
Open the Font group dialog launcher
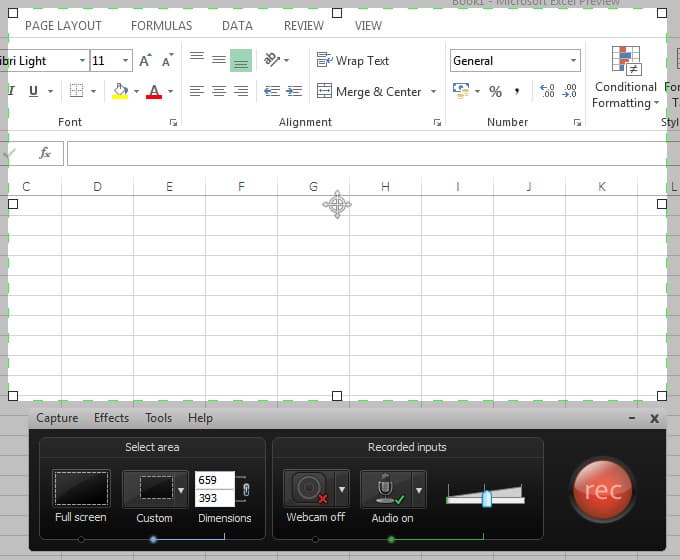pos(173,123)
